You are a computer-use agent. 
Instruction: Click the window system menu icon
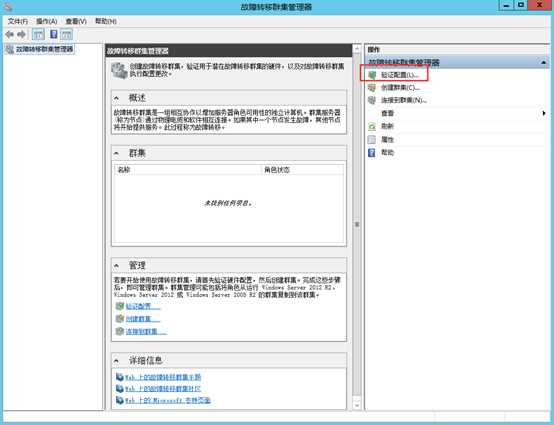coord(7,6)
